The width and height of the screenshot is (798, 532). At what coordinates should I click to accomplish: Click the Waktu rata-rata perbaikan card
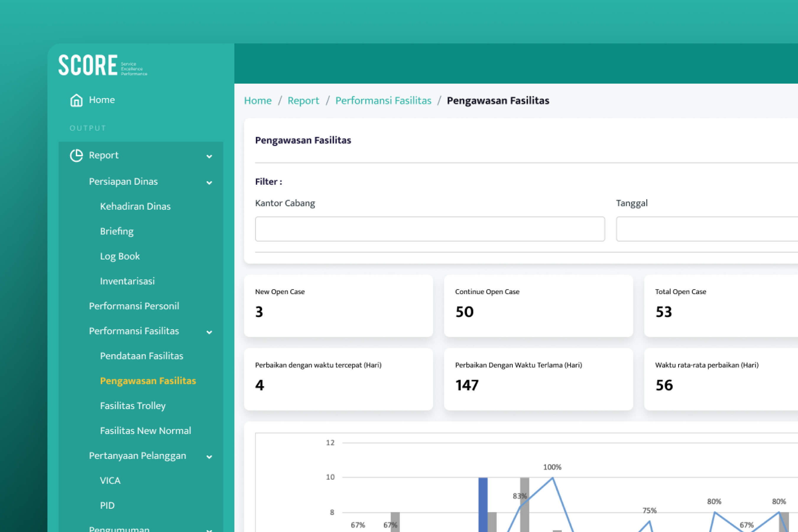click(x=721, y=379)
